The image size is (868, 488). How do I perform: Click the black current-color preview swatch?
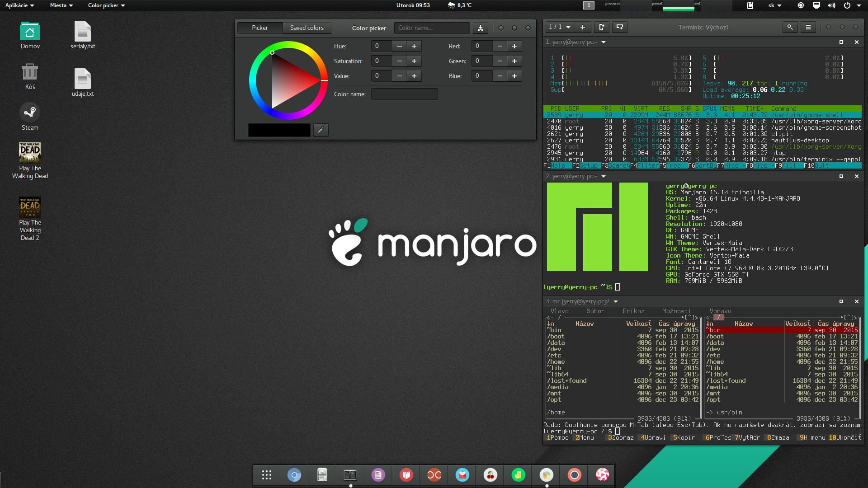click(x=279, y=130)
